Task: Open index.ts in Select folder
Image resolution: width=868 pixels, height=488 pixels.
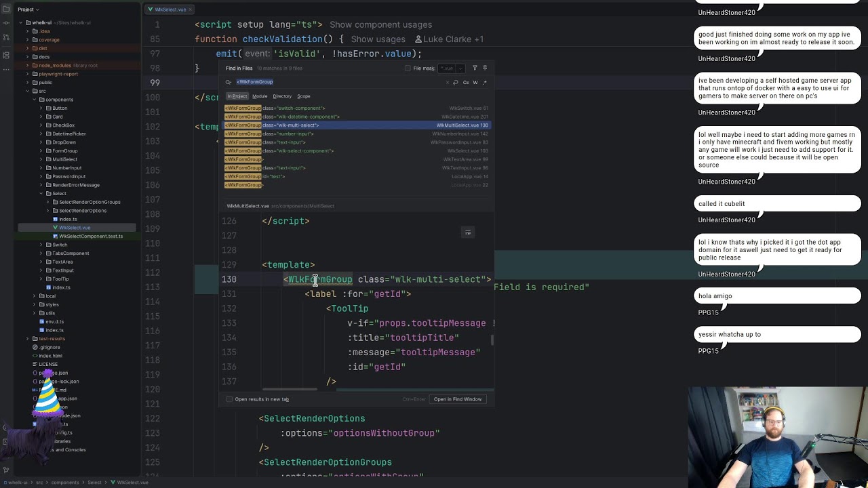Action: (68, 219)
